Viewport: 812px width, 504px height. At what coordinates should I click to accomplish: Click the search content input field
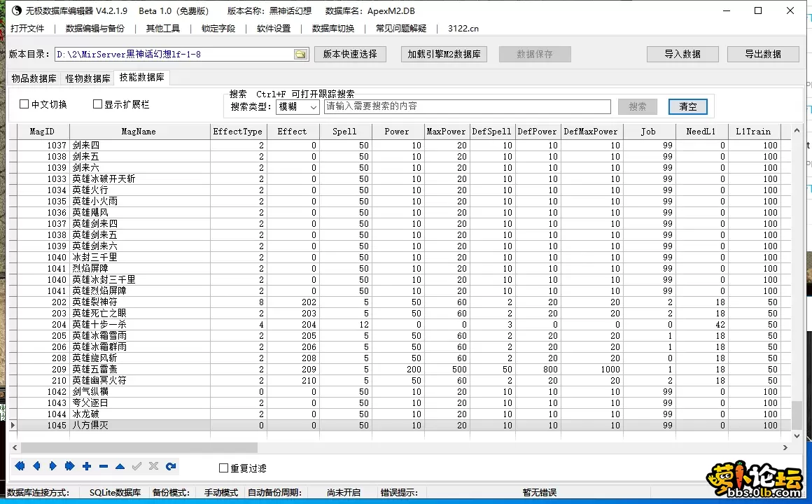(468, 106)
